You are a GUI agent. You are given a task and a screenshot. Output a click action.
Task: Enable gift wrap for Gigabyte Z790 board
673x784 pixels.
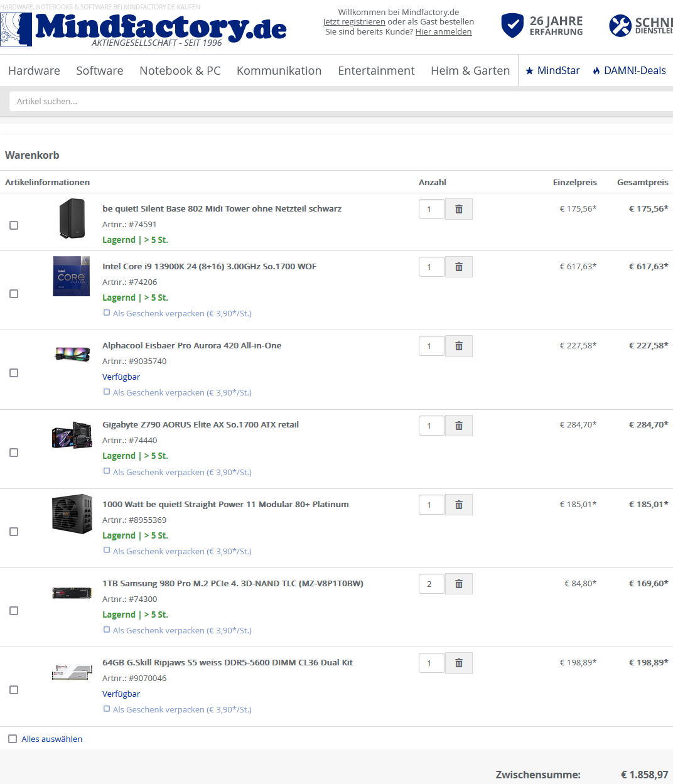pyautogui.click(x=107, y=471)
